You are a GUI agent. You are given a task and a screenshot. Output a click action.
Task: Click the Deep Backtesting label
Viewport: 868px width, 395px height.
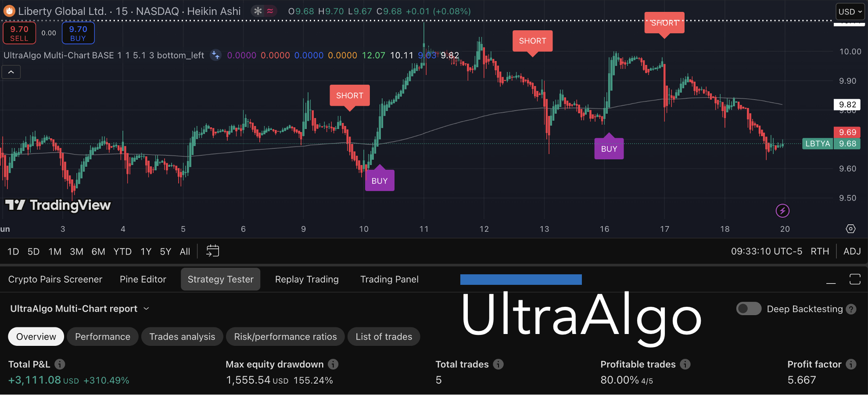click(x=805, y=309)
